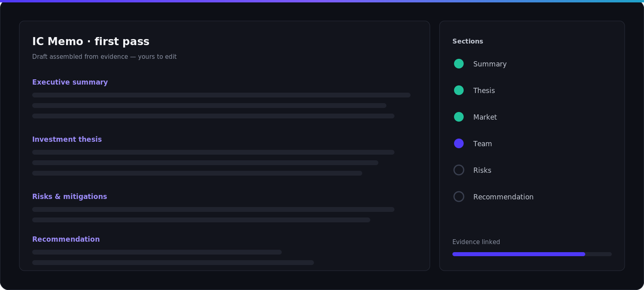
Task: Click the first line of the Executive summary
Action: (221, 95)
